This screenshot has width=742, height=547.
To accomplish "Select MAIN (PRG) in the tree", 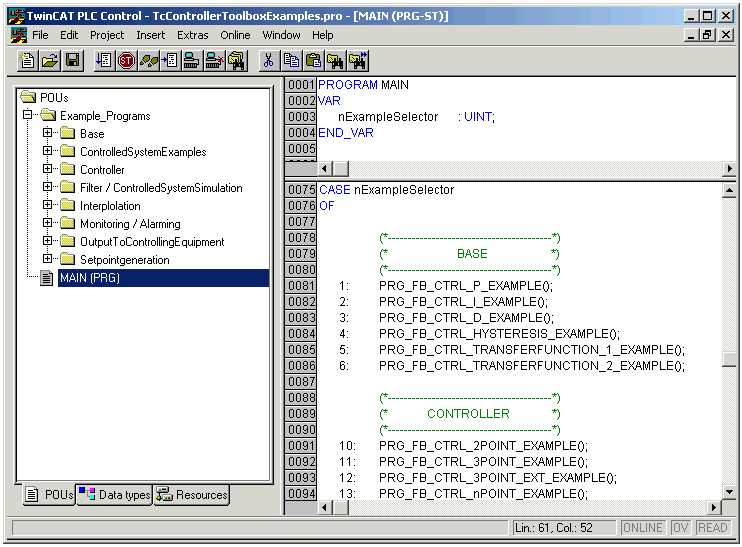I will pos(163,278).
